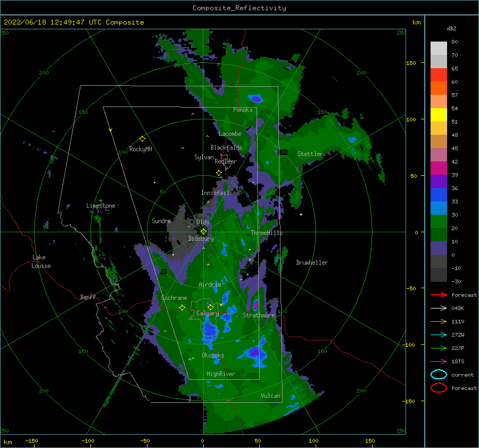Click the Drumheller label
This screenshot has width=479, height=448.
[312, 263]
